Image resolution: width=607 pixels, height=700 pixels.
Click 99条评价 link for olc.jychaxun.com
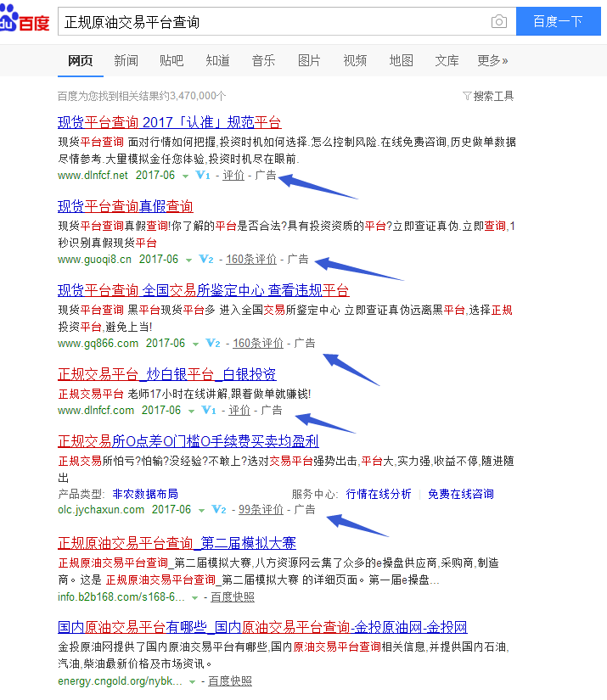coord(261,509)
